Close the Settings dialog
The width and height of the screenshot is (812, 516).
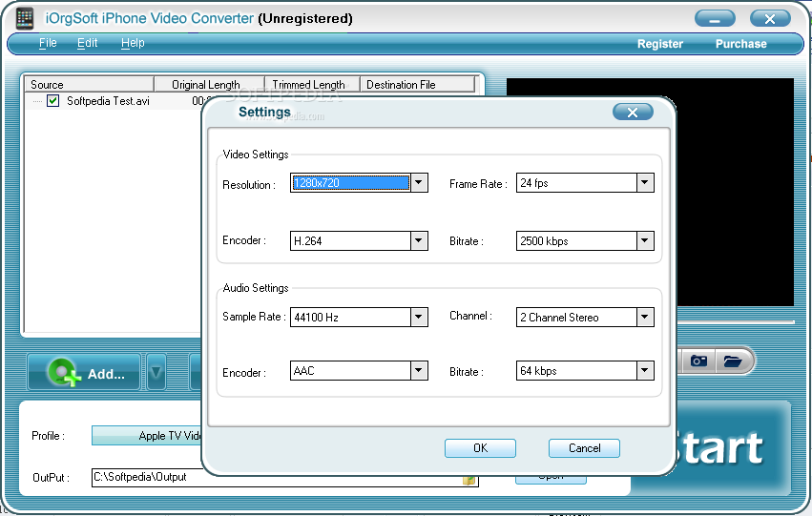633,113
